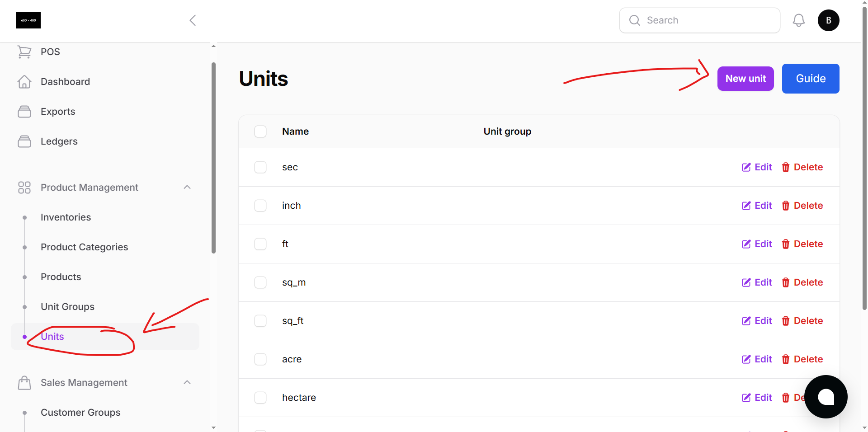The image size is (868, 432).
Task: Check the box for sq_m unit
Action: (x=260, y=282)
